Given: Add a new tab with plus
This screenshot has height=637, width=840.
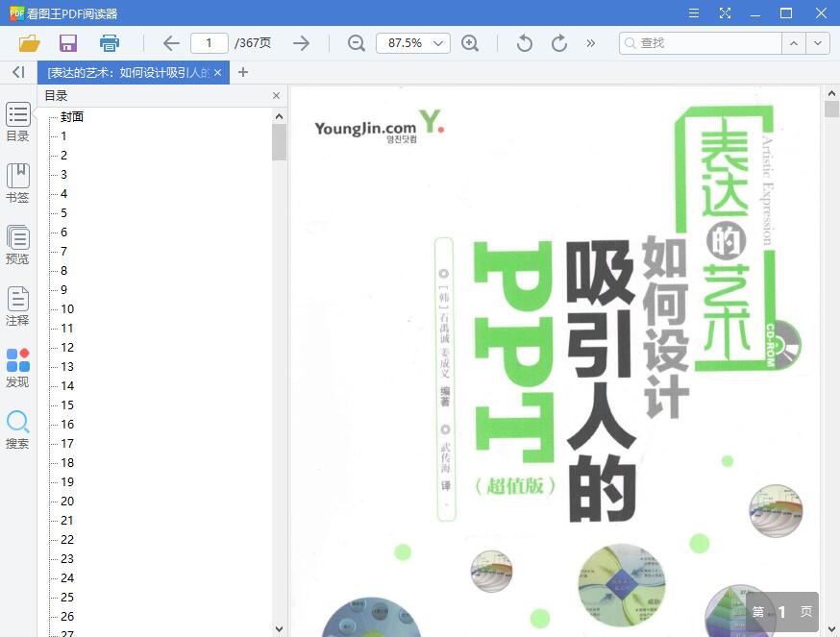Looking at the screenshot, I should click(243, 72).
